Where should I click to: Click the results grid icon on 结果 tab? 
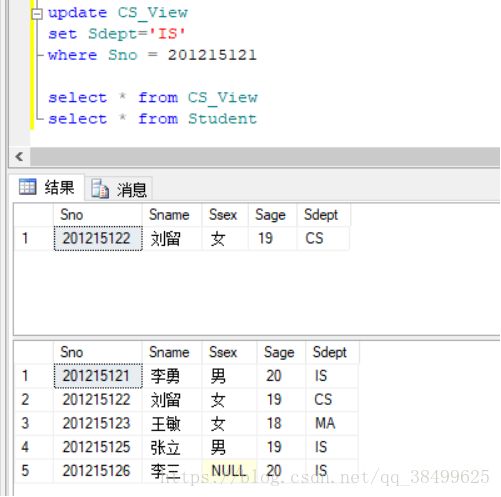coord(27,186)
